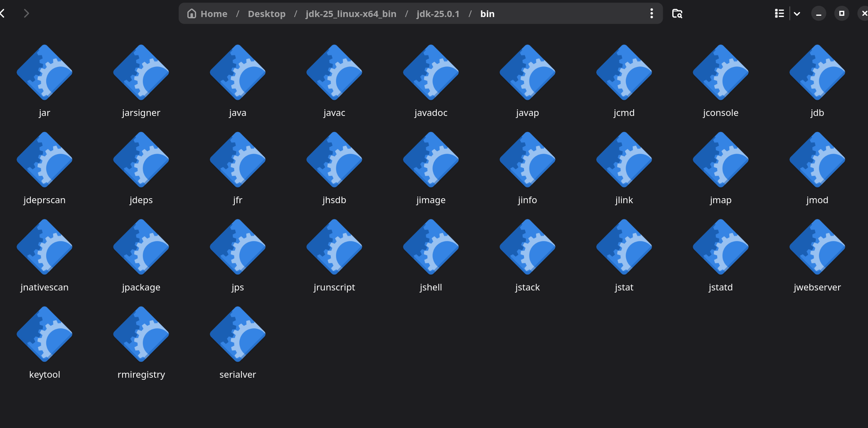Click the jnativescan file name label
This screenshot has width=868, height=428.
pos(44,287)
